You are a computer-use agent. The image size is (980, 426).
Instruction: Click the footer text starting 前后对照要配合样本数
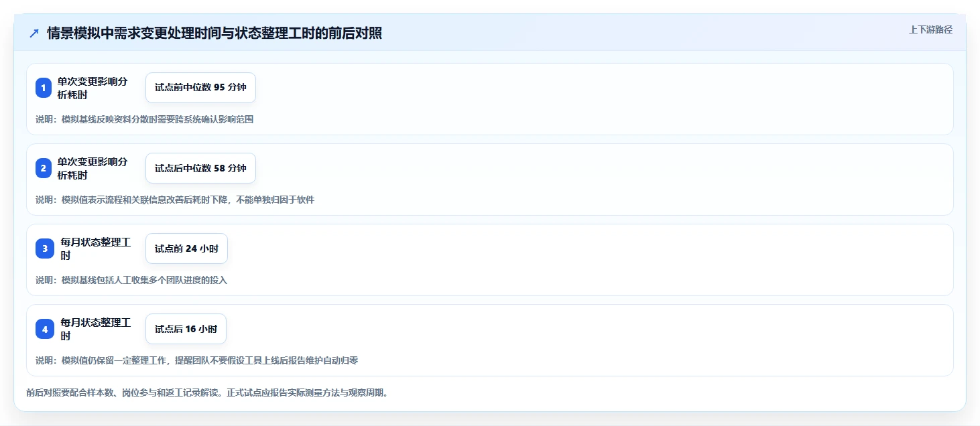tap(207, 393)
